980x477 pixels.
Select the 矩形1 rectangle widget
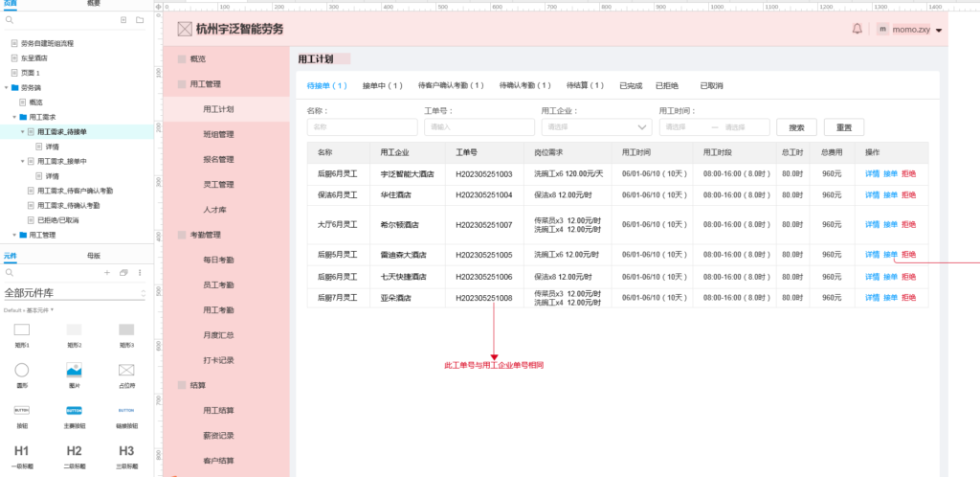22,334
